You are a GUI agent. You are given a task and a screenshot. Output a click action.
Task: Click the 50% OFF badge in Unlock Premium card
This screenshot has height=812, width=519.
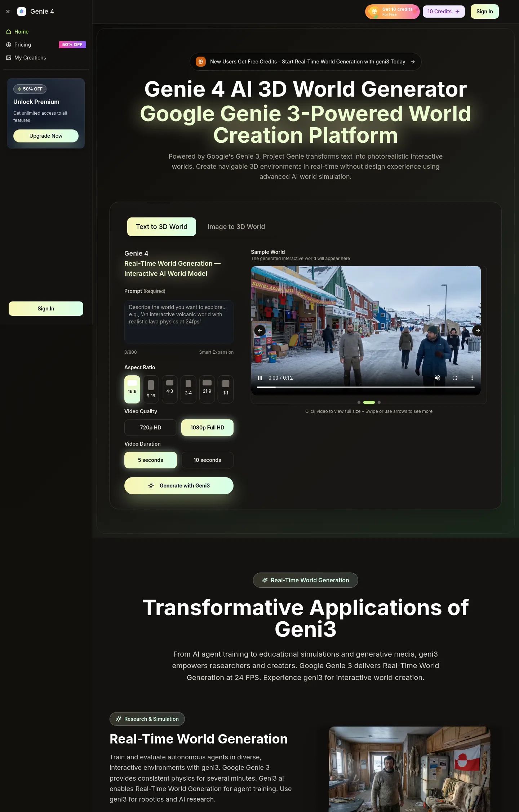point(30,89)
